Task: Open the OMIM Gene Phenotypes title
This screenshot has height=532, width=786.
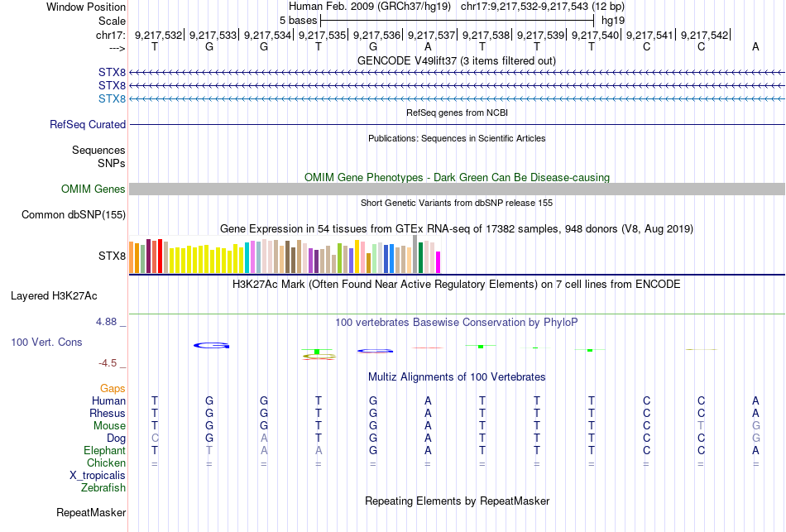Action: point(457,178)
